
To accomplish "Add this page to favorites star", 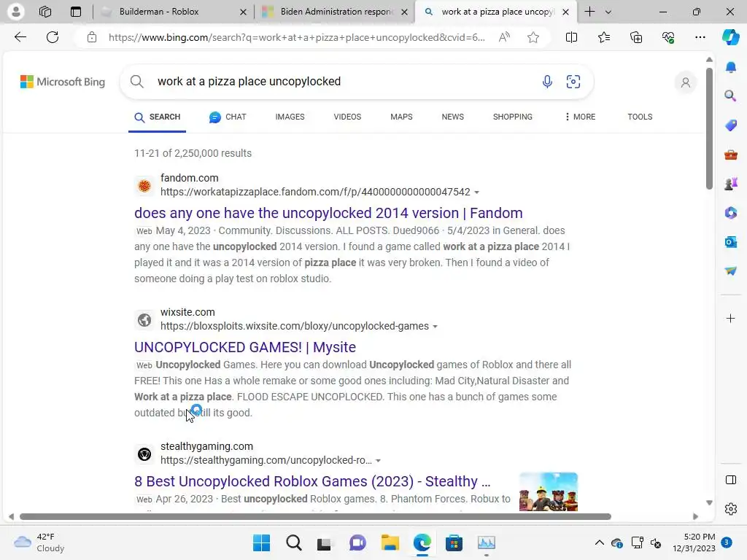I will [533, 37].
